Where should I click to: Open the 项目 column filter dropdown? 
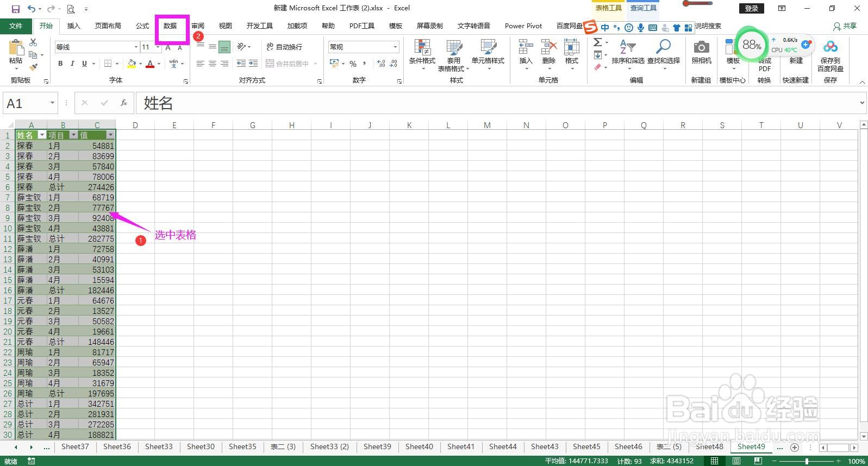click(x=73, y=135)
